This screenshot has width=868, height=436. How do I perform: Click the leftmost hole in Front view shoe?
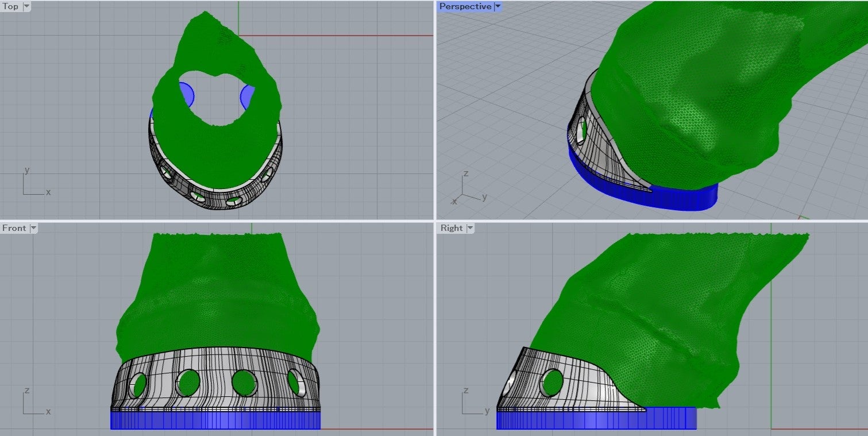click(139, 385)
